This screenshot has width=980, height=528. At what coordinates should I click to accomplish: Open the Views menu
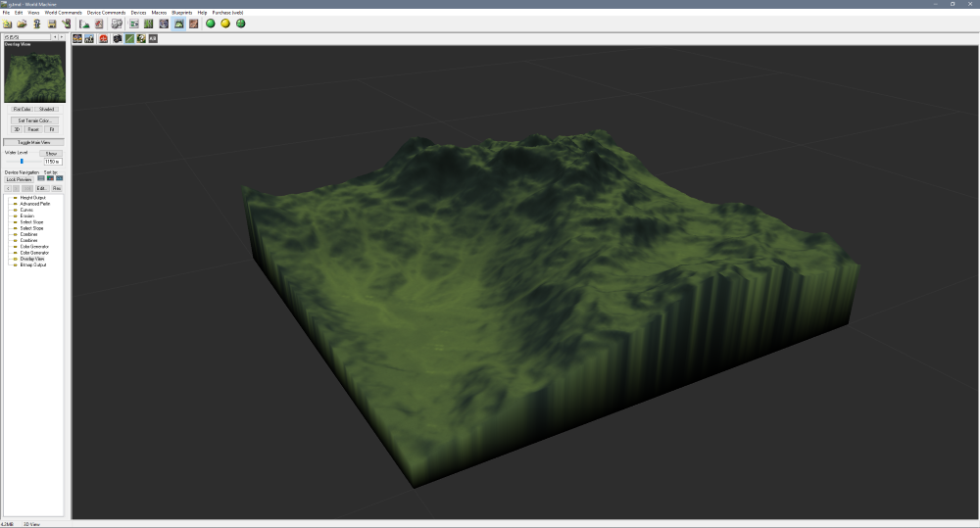[x=33, y=13]
